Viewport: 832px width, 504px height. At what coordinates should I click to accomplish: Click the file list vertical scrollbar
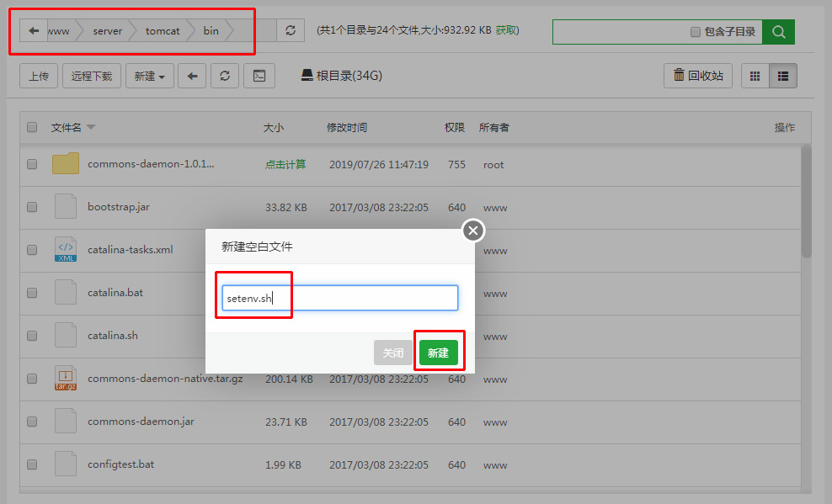tap(806, 202)
